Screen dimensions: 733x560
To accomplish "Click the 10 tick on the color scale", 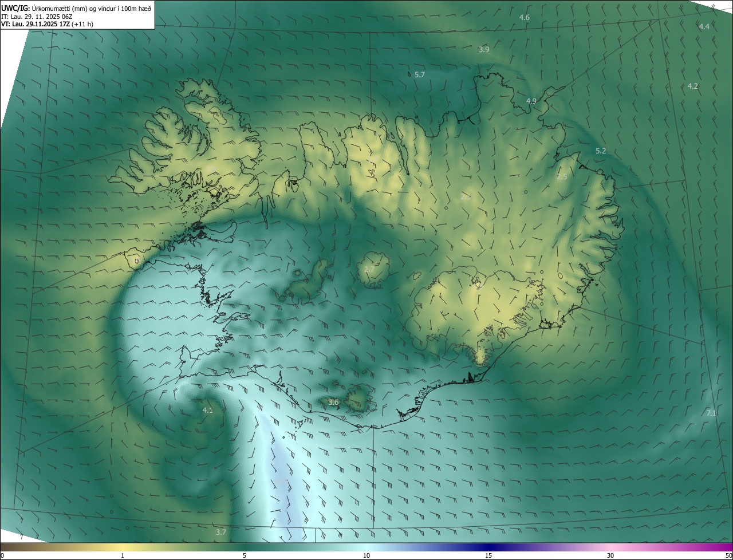I will coord(366,556).
